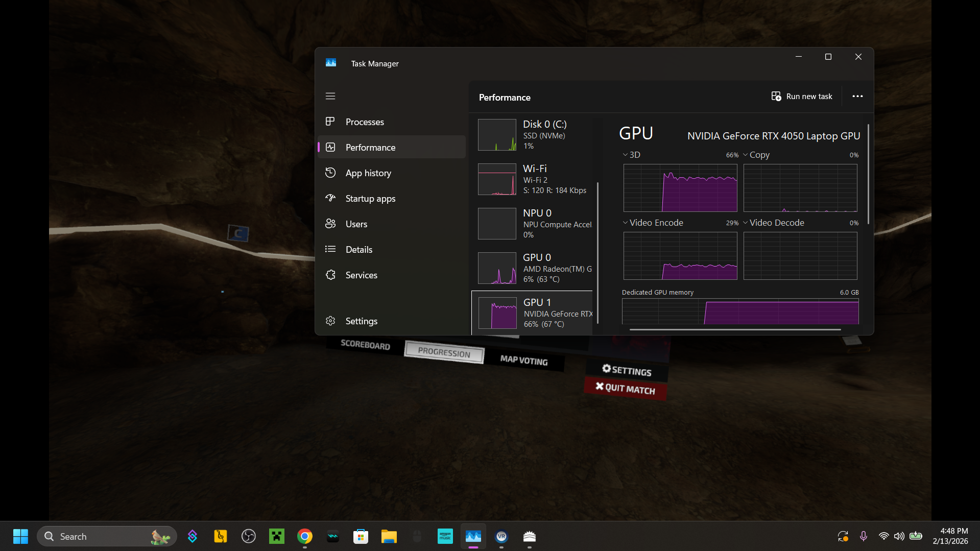Switch to the Details page
This screenshot has height=551, width=980.
point(358,250)
